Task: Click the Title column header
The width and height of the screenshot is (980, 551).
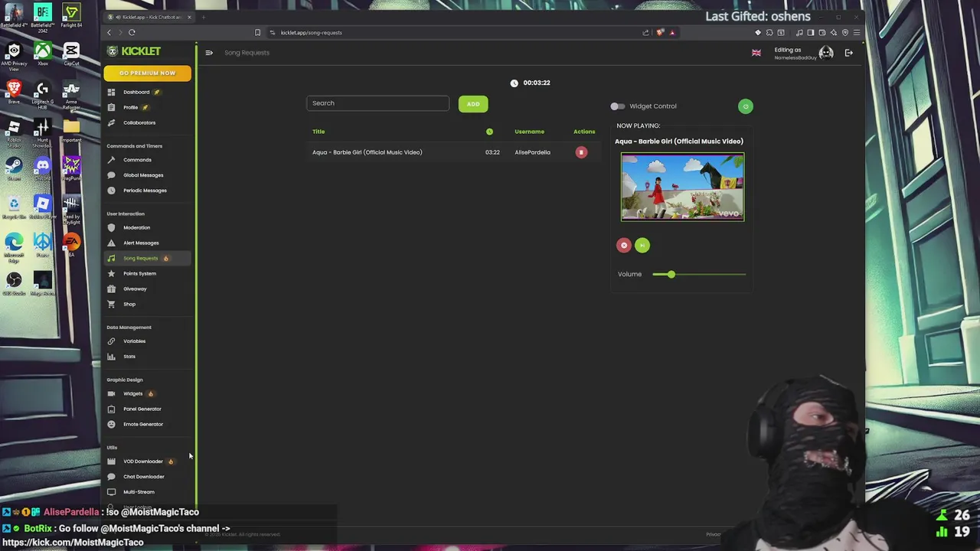Action: click(318, 132)
